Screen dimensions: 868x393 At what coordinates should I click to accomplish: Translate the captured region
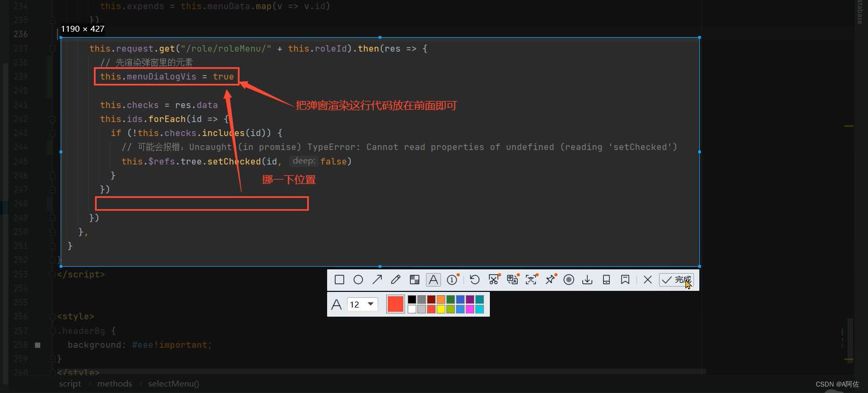pyautogui.click(x=512, y=280)
